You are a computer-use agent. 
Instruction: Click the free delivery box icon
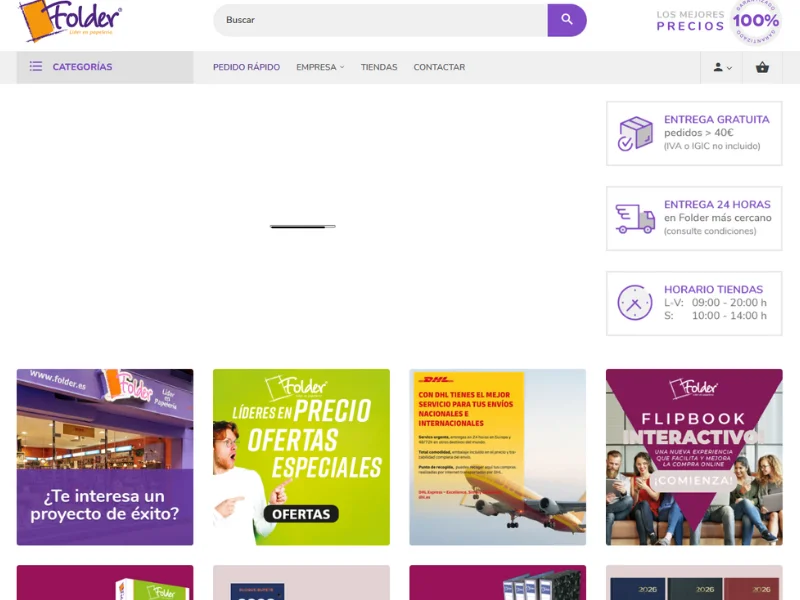(635, 134)
